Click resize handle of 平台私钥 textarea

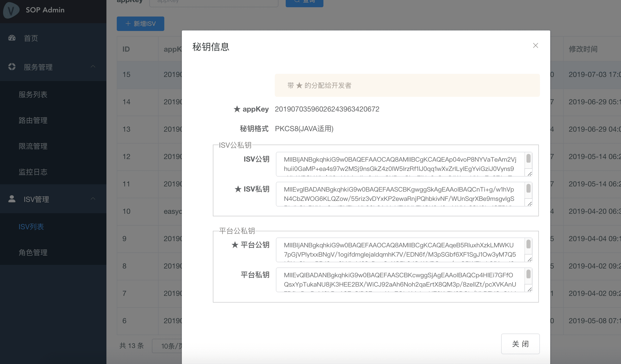[529, 289]
